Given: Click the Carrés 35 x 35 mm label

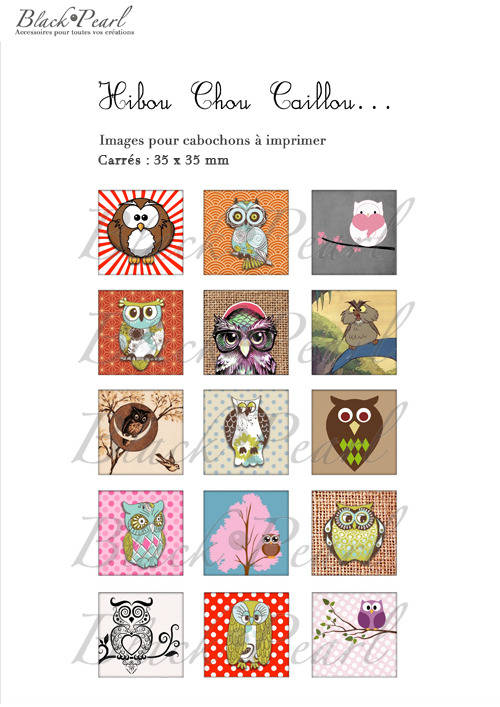Looking at the screenshot, I should pos(163,160).
